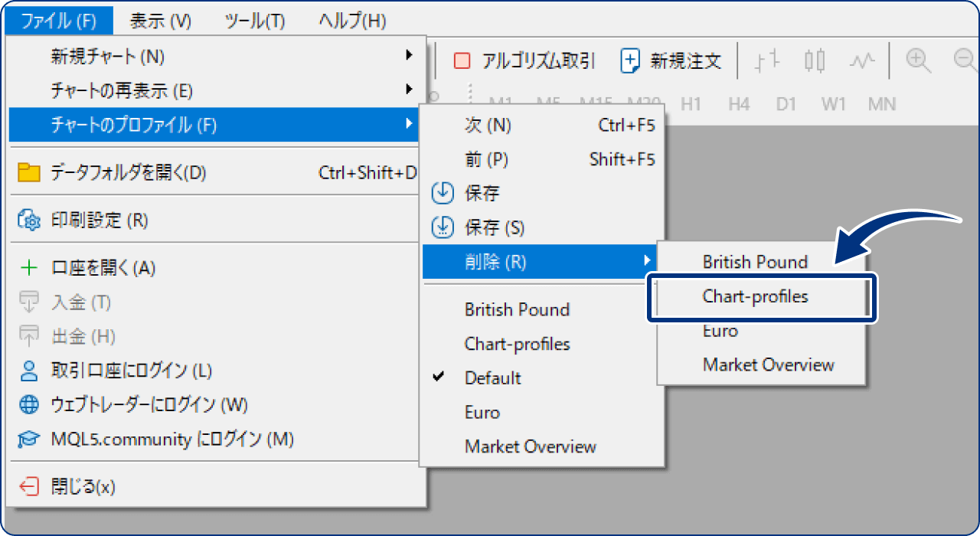Click the green plus icon for 口座を開く
The height and width of the screenshot is (536, 980).
29,268
